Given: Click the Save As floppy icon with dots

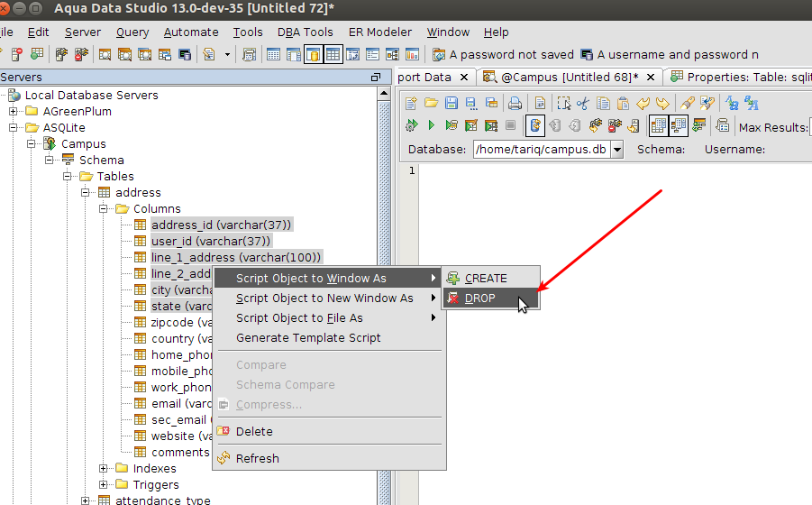Looking at the screenshot, I should (470, 104).
